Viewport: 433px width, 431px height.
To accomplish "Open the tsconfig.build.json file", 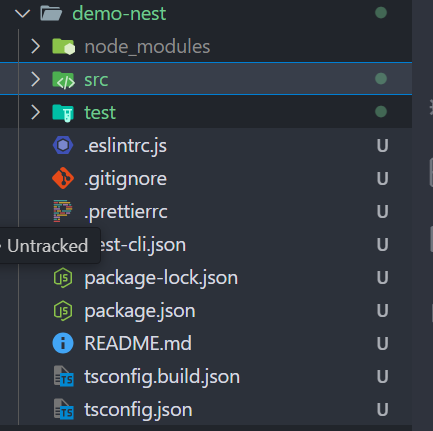I will (162, 377).
